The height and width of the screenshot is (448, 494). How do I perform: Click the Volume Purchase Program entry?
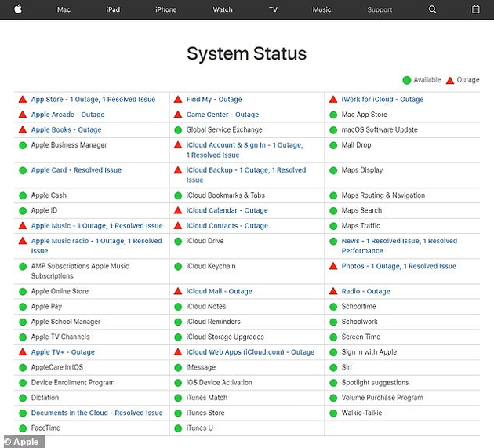click(382, 398)
